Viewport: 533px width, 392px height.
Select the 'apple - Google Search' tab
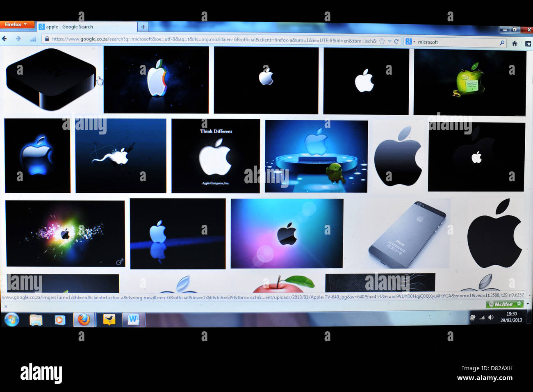pyautogui.click(x=87, y=27)
